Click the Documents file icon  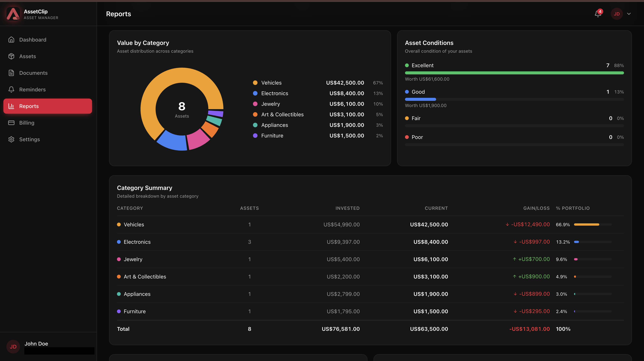[x=11, y=73]
